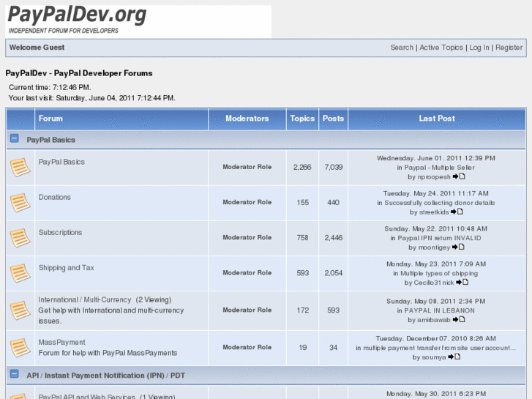The image size is (532, 399).
Task: Collapse the API / IPN / PDT category
Action: [x=14, y=374]
